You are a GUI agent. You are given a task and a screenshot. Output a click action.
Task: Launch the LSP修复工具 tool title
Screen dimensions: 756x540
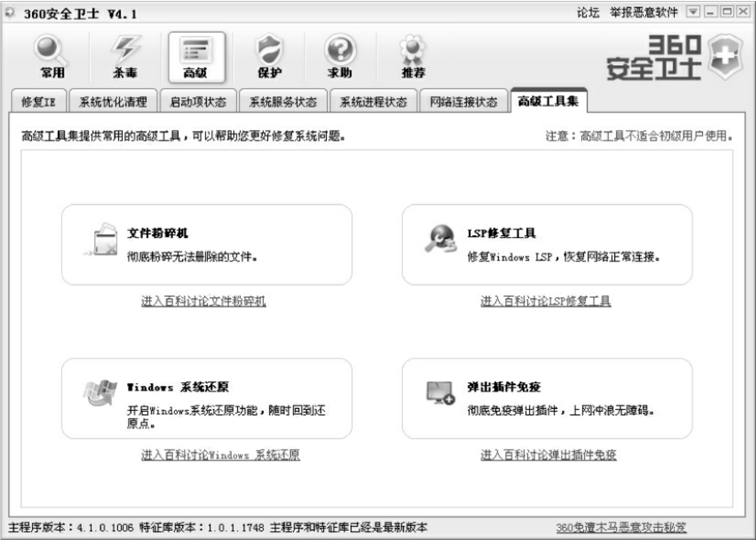[501, 233]
